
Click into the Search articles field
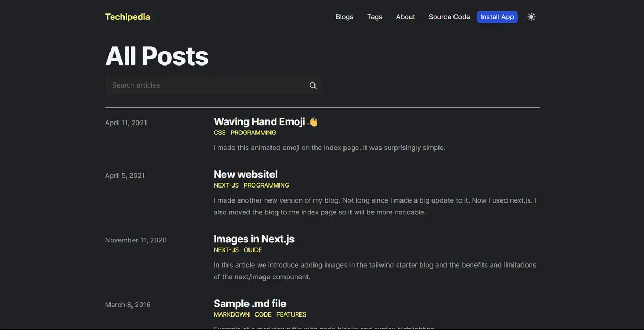click(x=207, y=85)
